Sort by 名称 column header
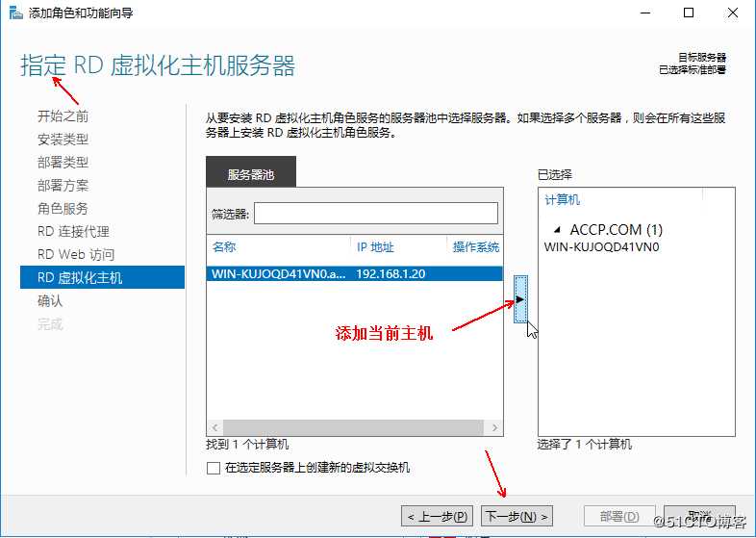 224,247
